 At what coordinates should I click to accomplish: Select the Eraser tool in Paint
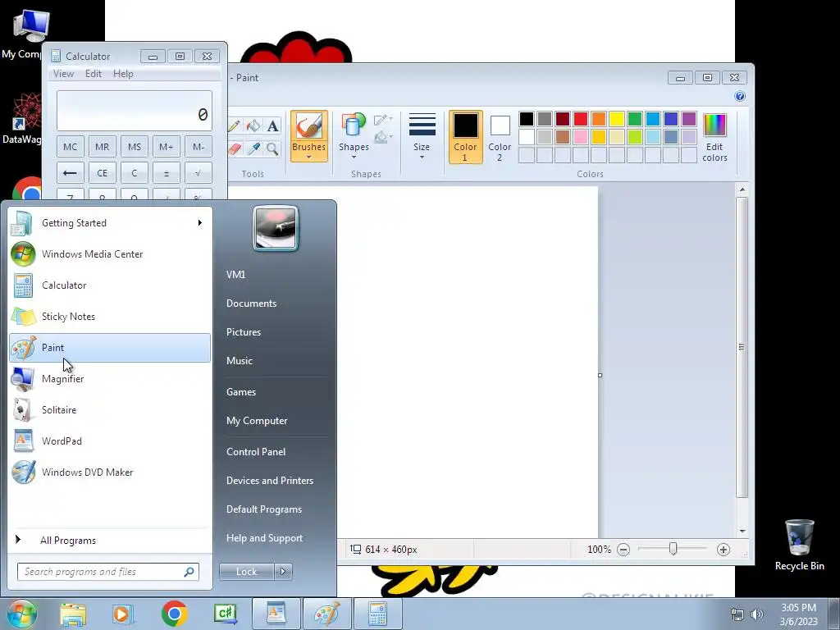[x=234, y=148]
